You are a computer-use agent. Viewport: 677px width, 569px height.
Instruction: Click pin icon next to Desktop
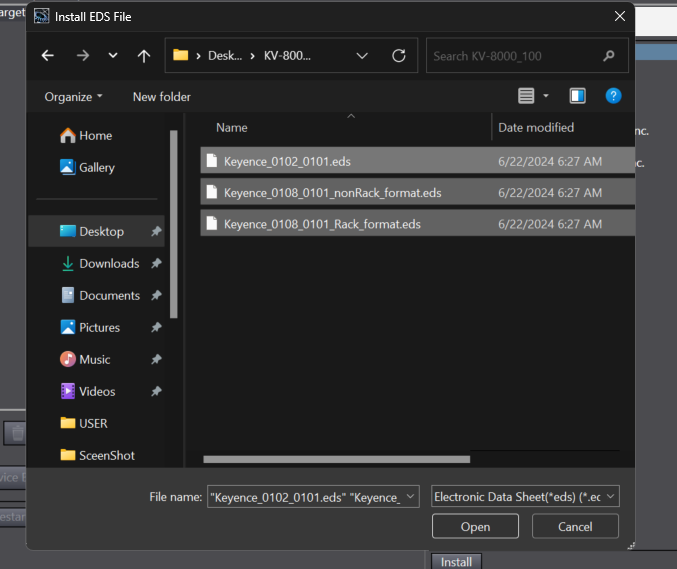(156, 231)
